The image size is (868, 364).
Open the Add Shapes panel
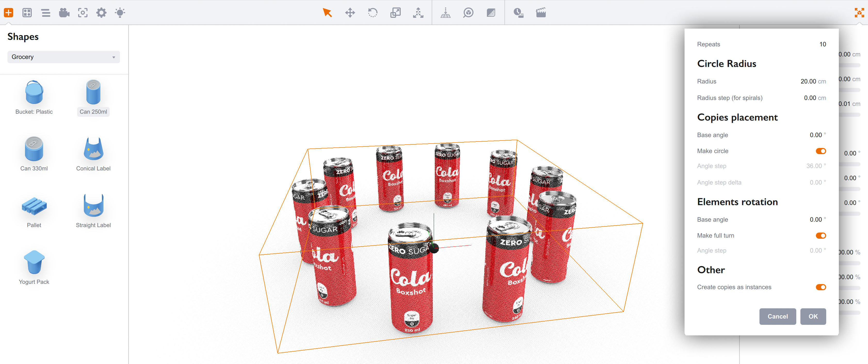point(9,12)
